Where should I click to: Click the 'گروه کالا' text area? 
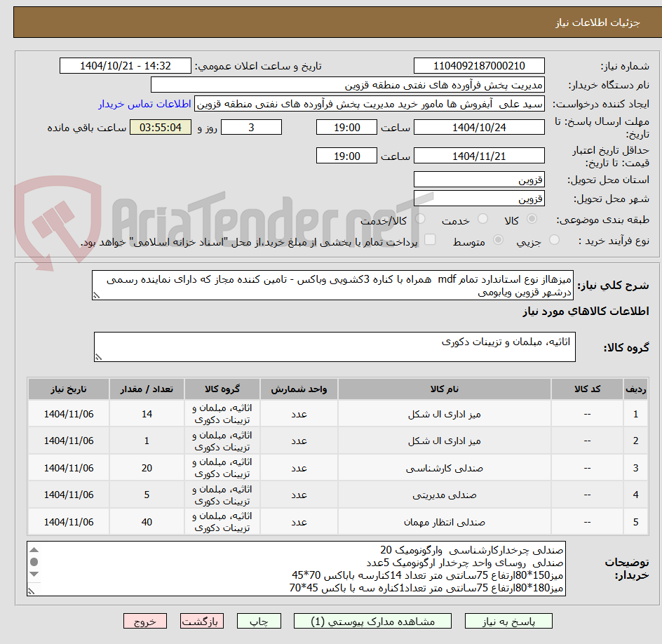[335, 347]
